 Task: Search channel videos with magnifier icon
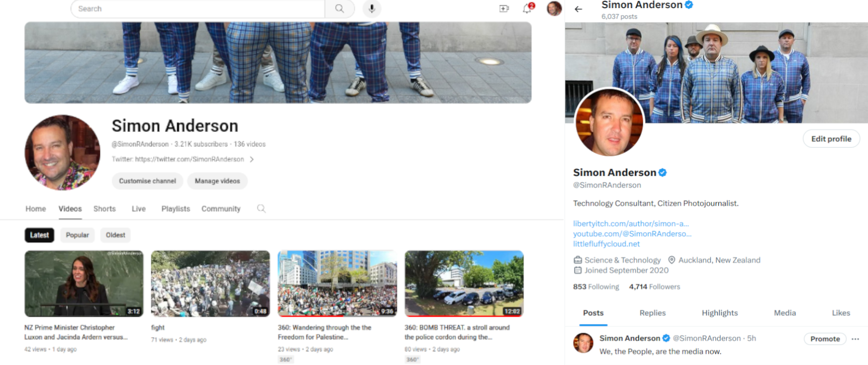(261, 209)
